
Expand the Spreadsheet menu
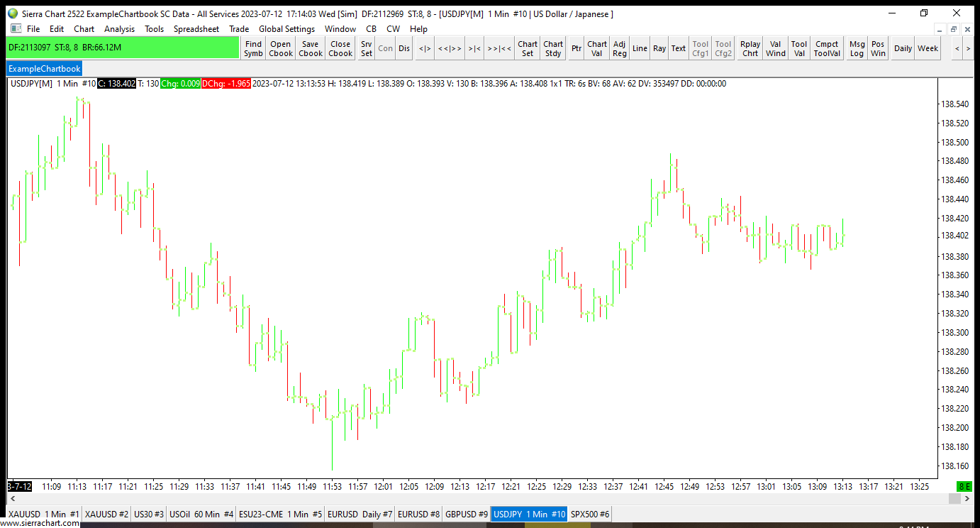(196, 29)
